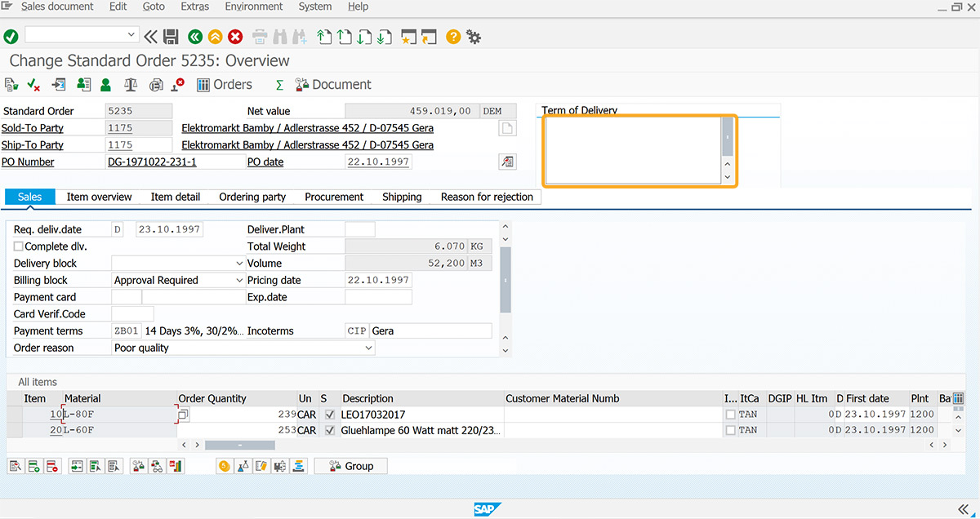Toggle S checkbox for item LEO17032017
Viewport: 980px width, 519px height.
[329, 415]
